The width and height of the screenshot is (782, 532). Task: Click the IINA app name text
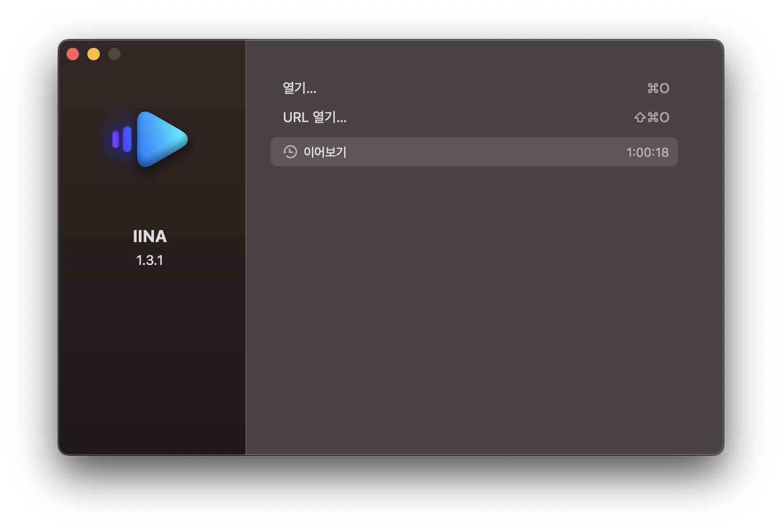coord(150,236)
